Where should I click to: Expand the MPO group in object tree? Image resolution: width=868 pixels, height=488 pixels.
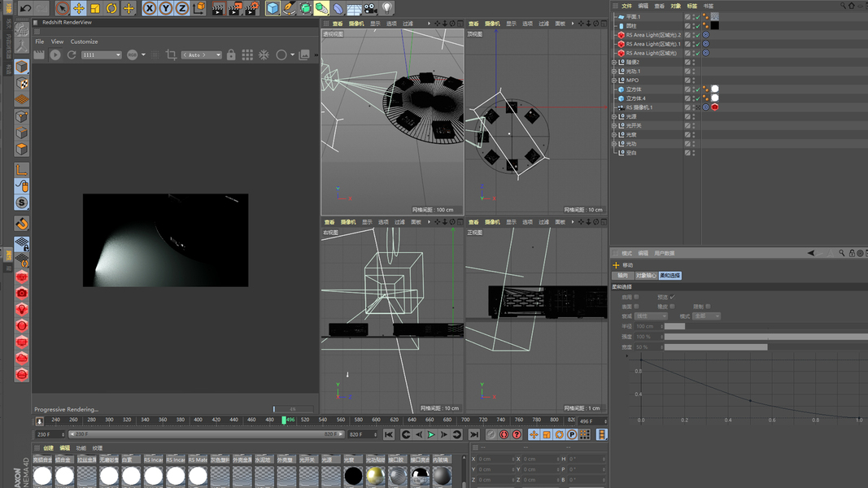point(614,81)
